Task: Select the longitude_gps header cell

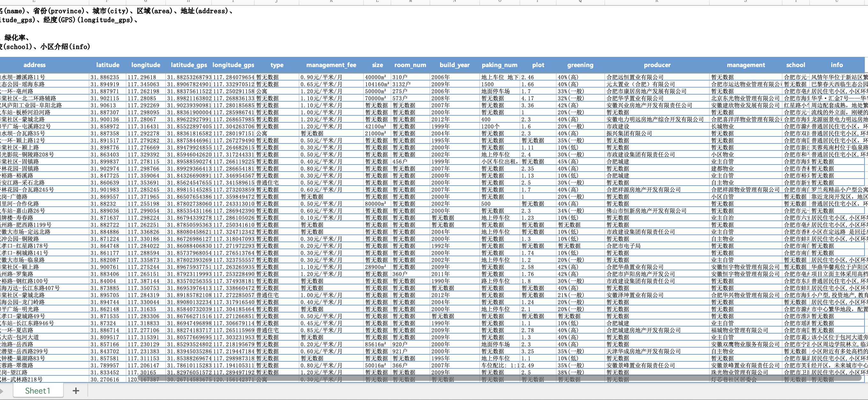Action: click(x=233, y=65)
